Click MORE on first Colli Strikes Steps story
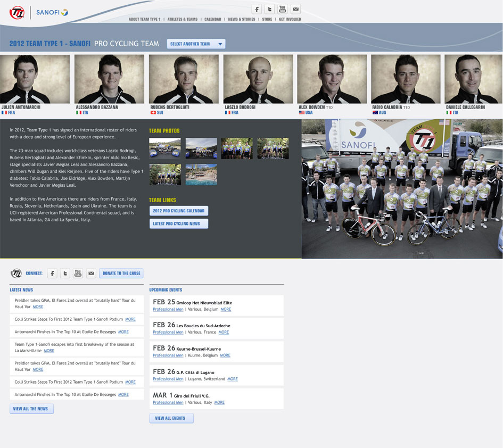 (x=130, y=319)
